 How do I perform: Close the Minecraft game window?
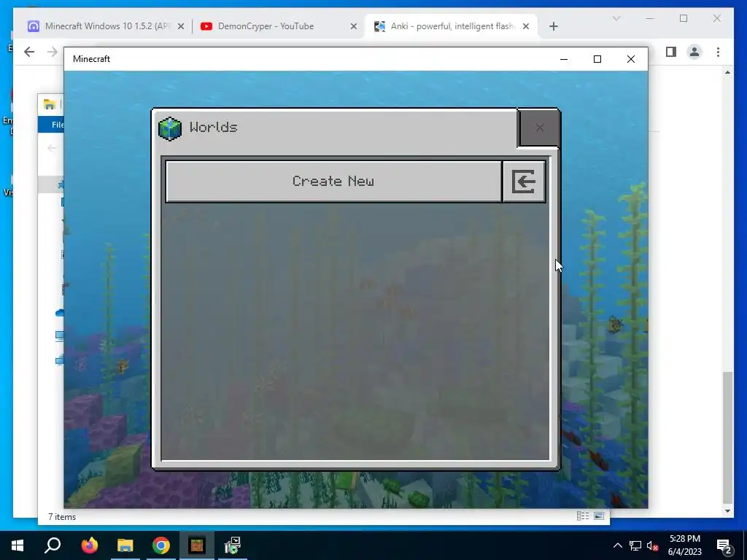631,59
